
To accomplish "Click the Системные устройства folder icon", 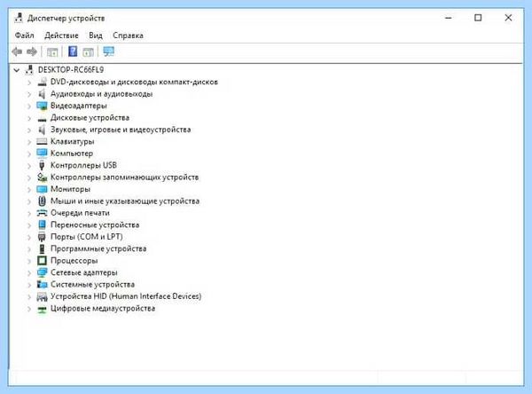I will tap(42, 284).
